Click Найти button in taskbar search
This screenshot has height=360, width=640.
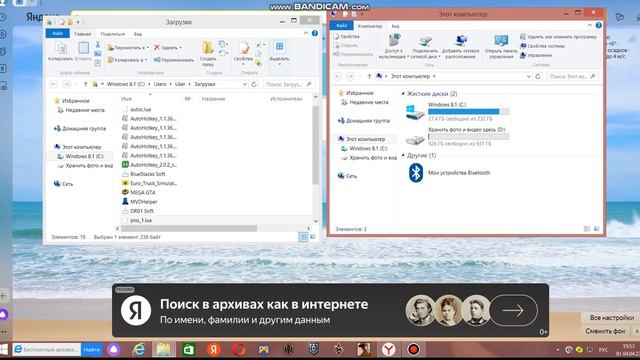tap(91, 349)
